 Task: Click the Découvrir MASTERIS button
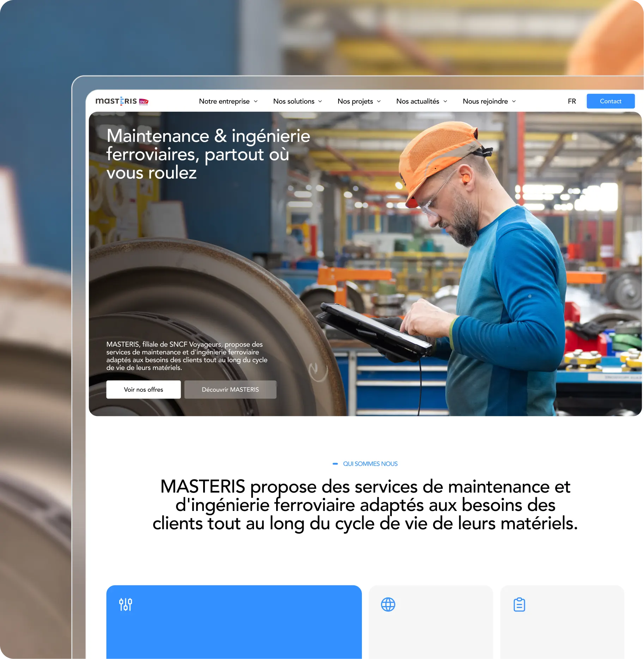[x=230, y=390]
